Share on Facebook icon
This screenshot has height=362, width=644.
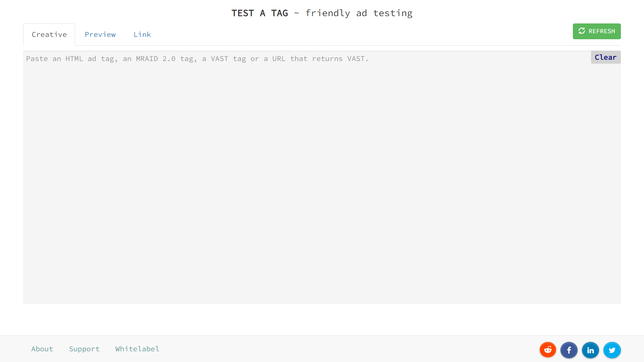(x=569, y=350)
